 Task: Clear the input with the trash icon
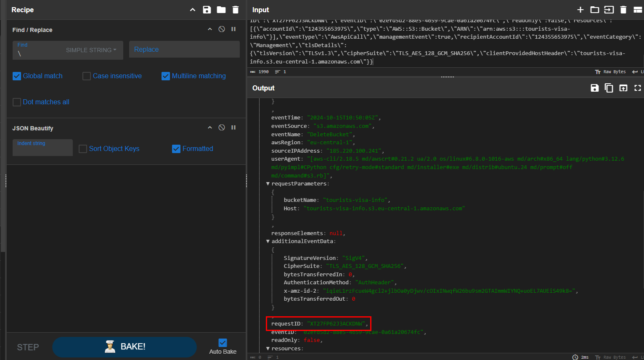tap(623, 10)
